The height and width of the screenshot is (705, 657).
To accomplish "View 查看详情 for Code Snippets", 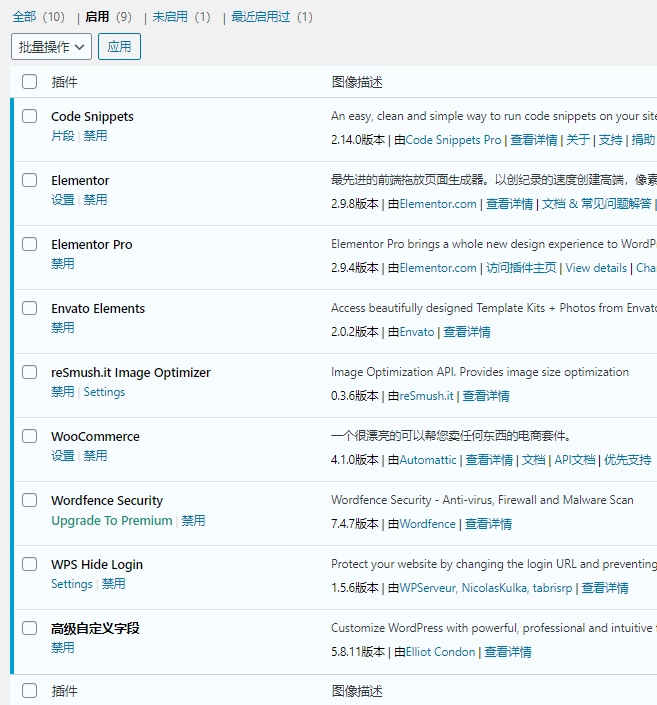I will [534, 140].
